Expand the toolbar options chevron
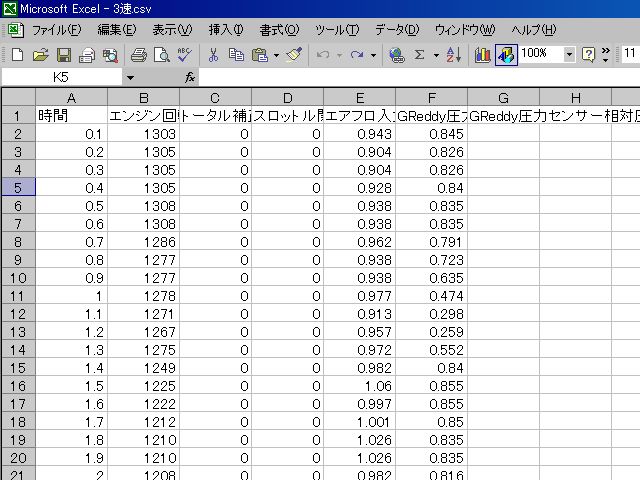The width and height of the screenshot is (640, 480). pos(606,55)
